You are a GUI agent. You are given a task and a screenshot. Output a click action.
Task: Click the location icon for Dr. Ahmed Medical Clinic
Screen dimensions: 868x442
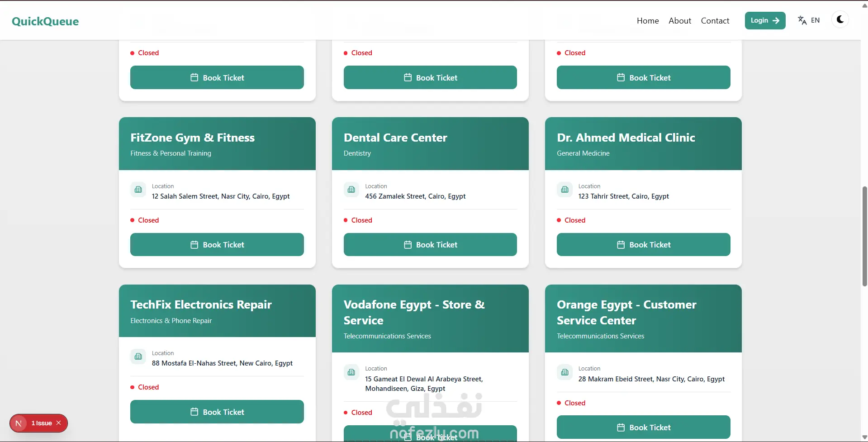point(564,190)
